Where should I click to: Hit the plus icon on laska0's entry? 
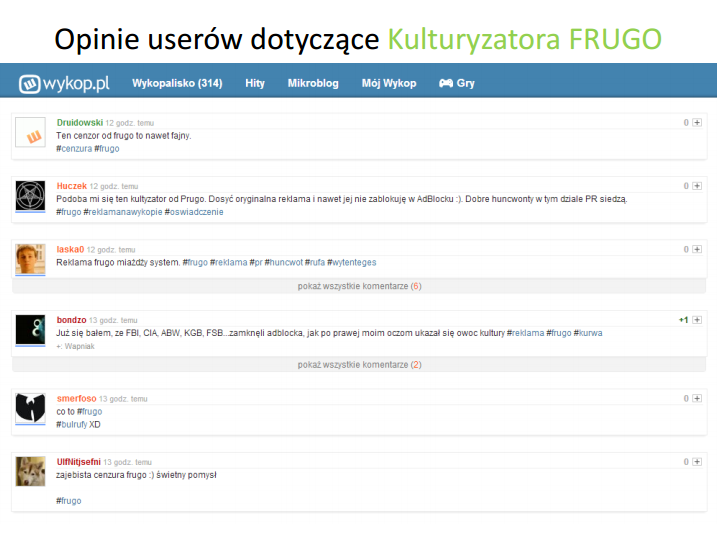pyautogui.click(x=696, y=249)
